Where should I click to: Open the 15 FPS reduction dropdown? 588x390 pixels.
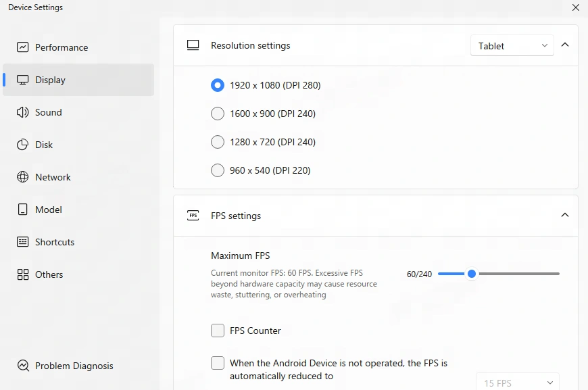point(517,382)
